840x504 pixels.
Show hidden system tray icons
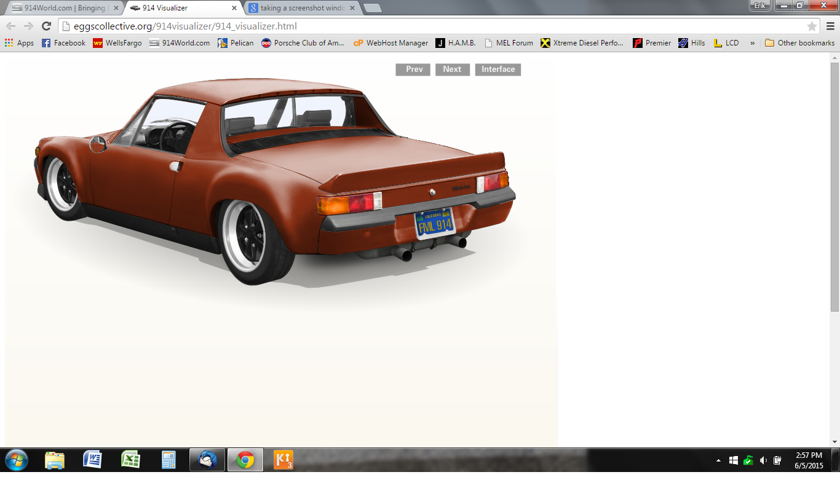click(x=718, y=460)
